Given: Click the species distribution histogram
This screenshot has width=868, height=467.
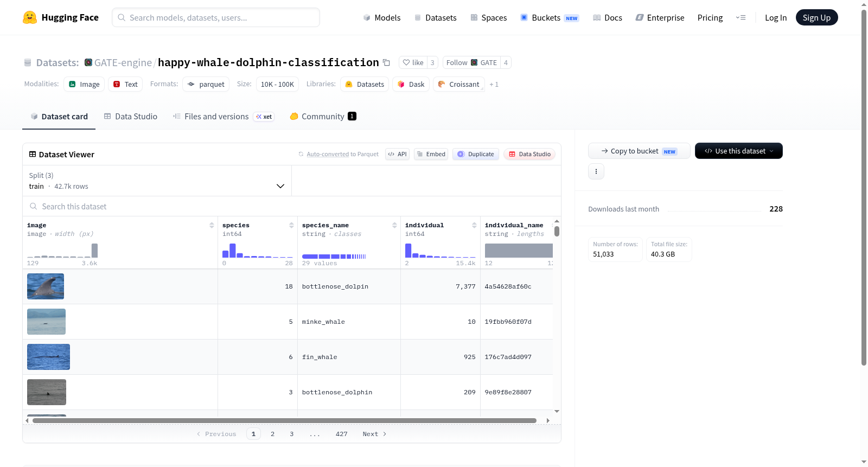Looking at the screenshot, I should tap(258, 250).
